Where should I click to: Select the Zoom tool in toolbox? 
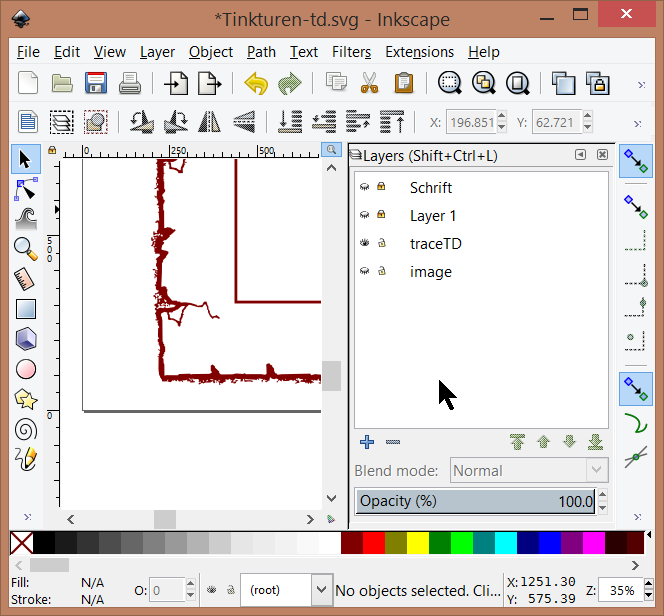[x=26, y=249]
